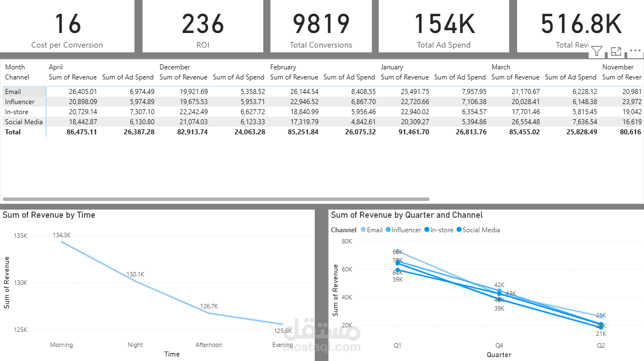Click the Morning axis label
The width and height of the screenshot is (644, 361).
pos(61,345)
